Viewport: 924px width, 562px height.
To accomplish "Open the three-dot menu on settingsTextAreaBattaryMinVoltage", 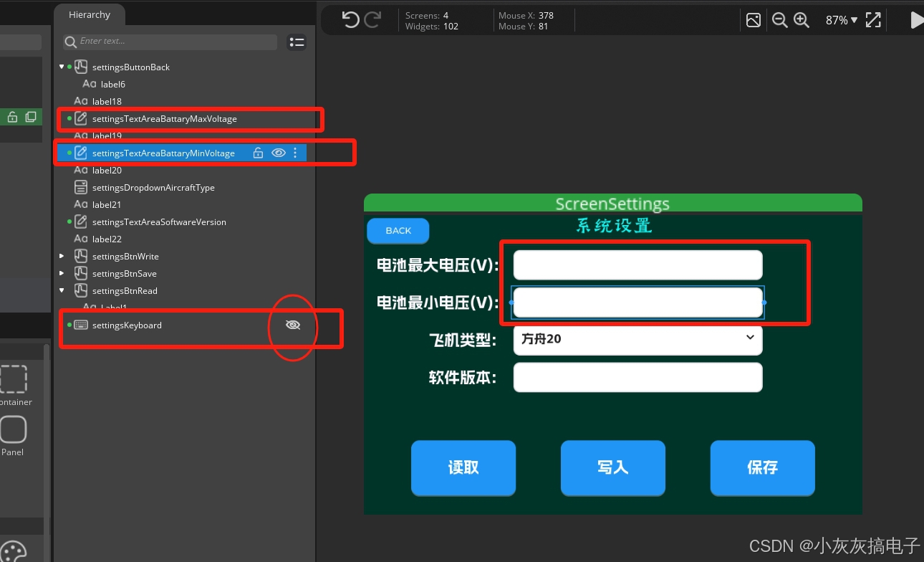I will coord(295,153).
